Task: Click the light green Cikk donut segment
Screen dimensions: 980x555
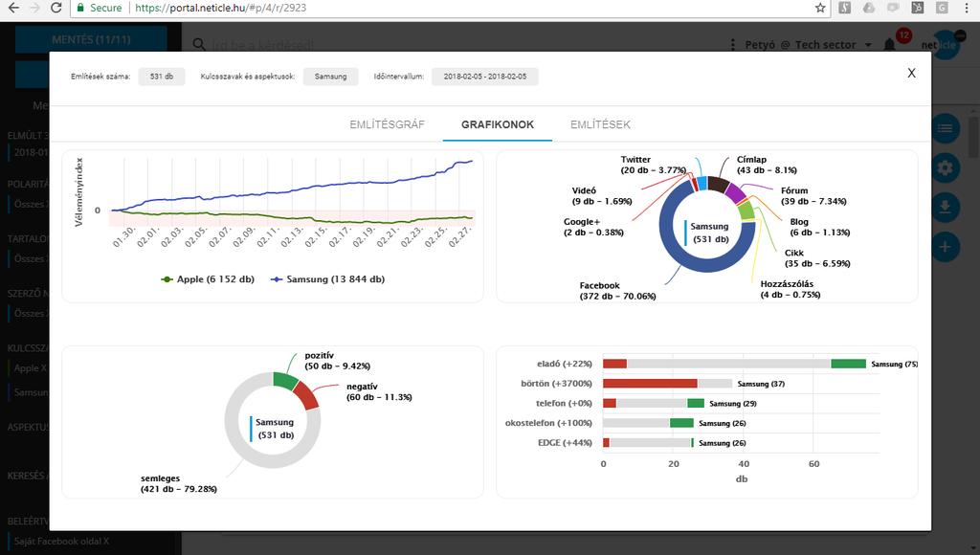Action: 746,210
